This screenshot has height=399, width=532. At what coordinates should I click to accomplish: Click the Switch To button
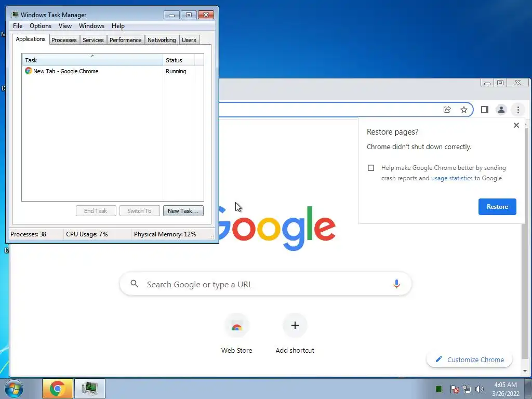(139, 211)
